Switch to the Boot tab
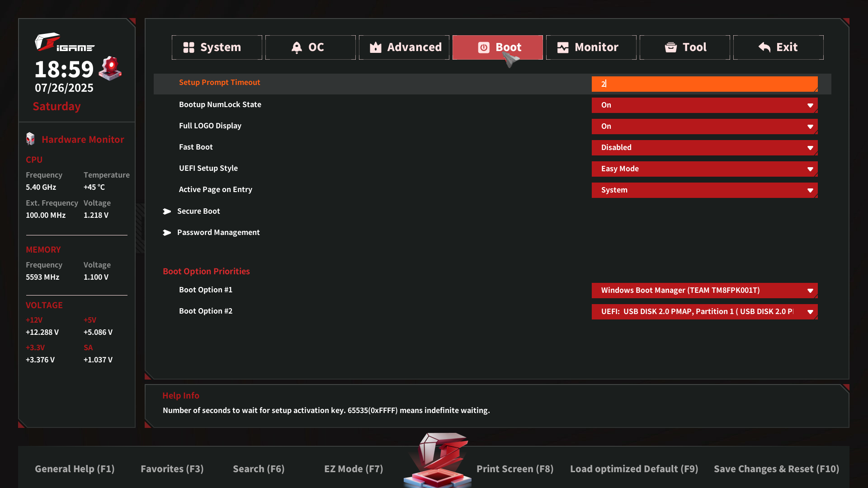The height and width of the screenshot is (488, 868). [497, 47]
